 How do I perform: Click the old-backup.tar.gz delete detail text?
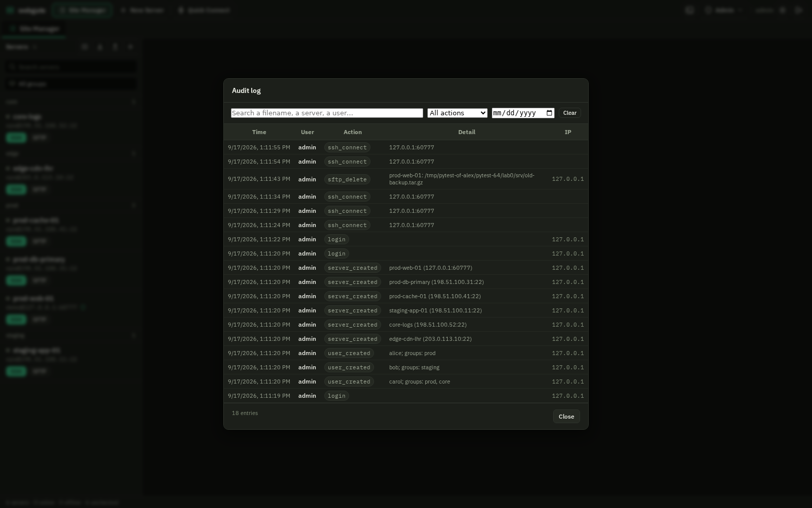(x=462, y=179)
